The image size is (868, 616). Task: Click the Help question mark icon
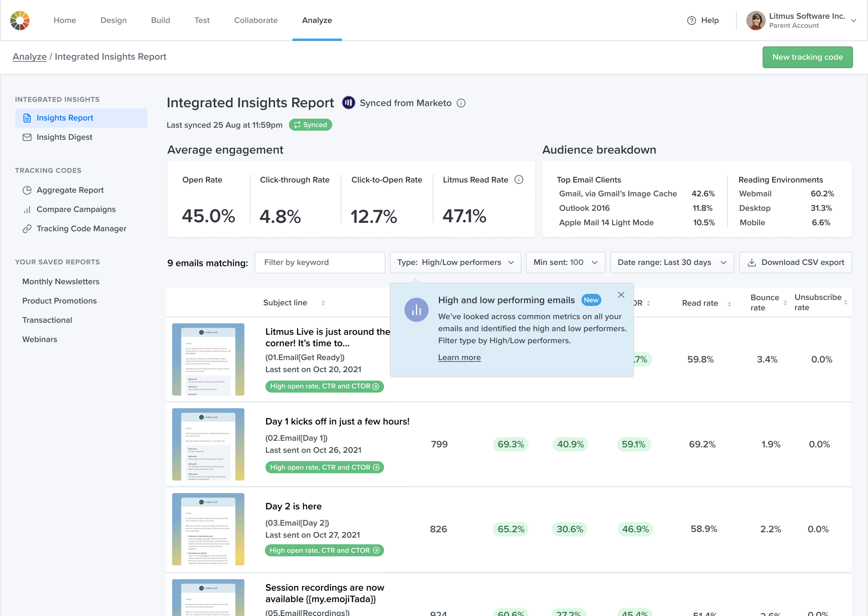(x=691, y=20)
